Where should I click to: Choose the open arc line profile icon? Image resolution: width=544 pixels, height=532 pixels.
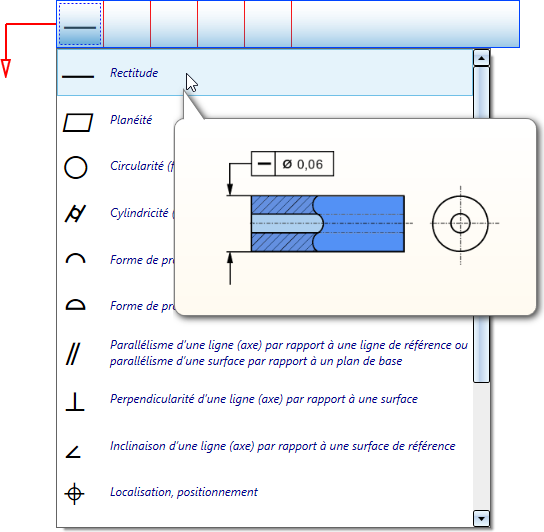click(75, 259)
